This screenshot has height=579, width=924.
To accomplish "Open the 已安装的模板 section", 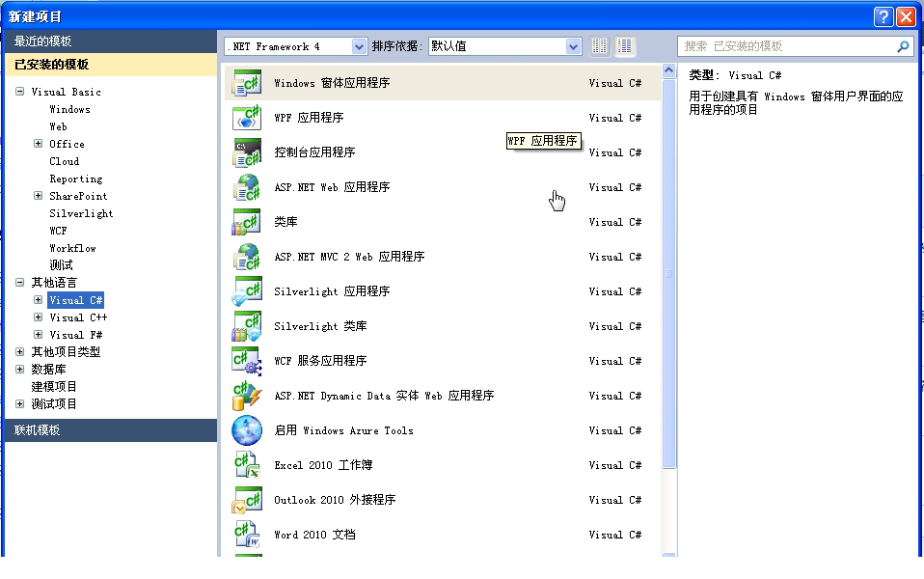I will (x=111, y=65).
